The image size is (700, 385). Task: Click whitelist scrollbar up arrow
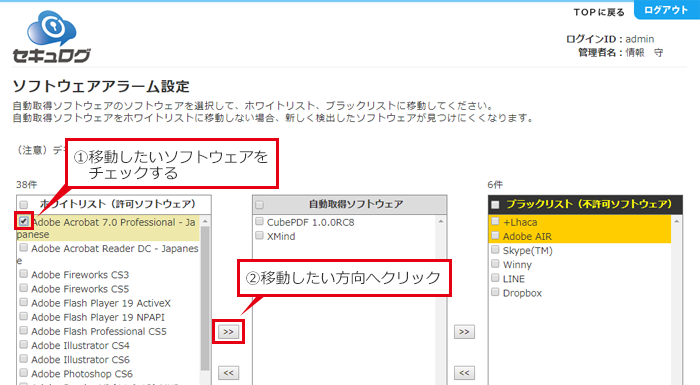[x=205, y=222]
